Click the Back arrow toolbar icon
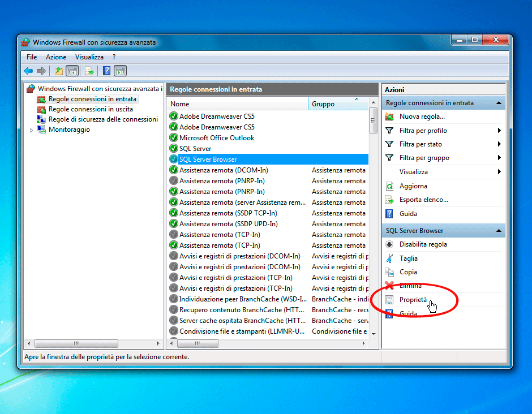This screenshot has height=414, width=532. [28, 71]
